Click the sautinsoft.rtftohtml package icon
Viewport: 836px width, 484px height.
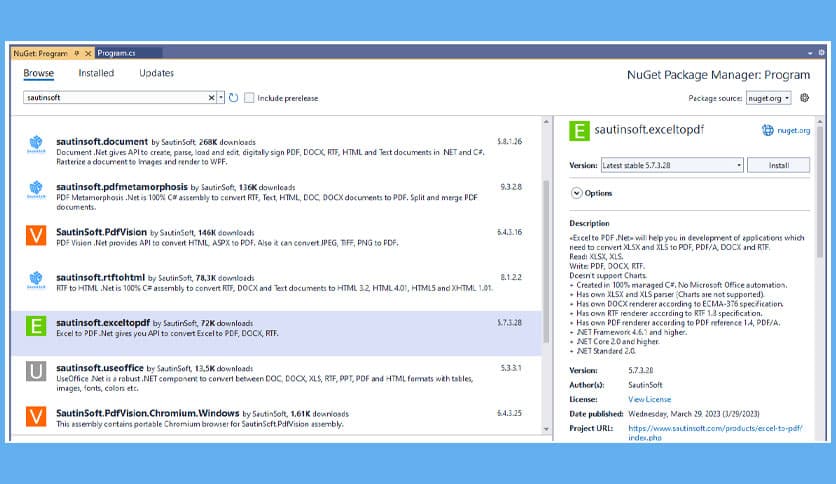[x=36, y=280]
